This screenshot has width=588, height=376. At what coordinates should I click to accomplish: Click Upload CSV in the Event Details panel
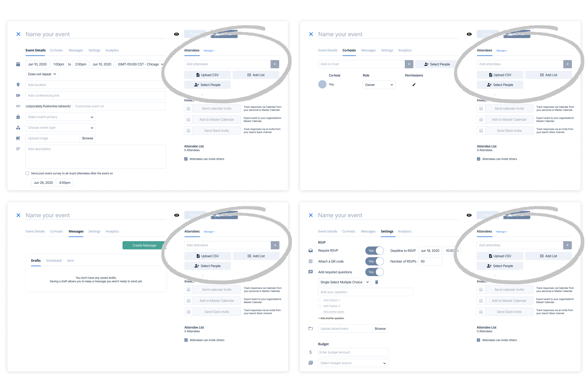207,75
